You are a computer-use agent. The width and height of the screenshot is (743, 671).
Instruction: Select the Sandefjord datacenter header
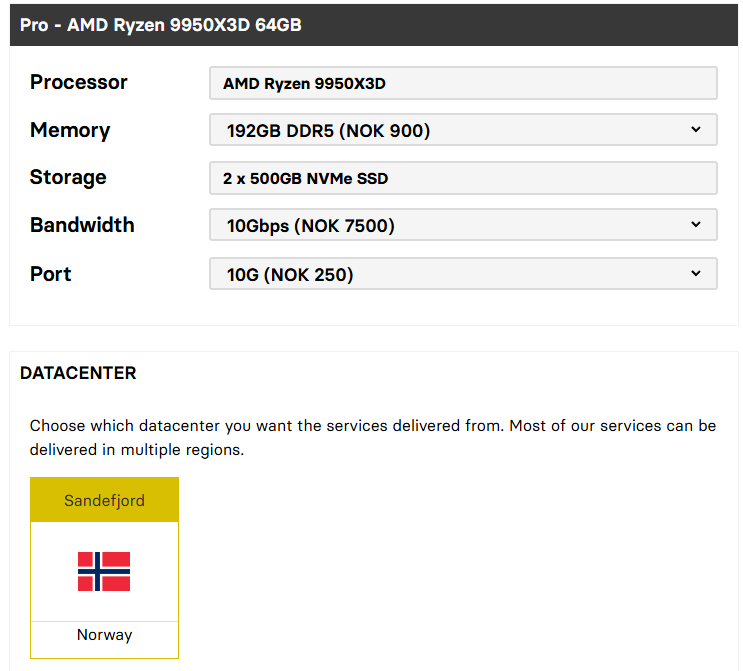tap(104, 500)
